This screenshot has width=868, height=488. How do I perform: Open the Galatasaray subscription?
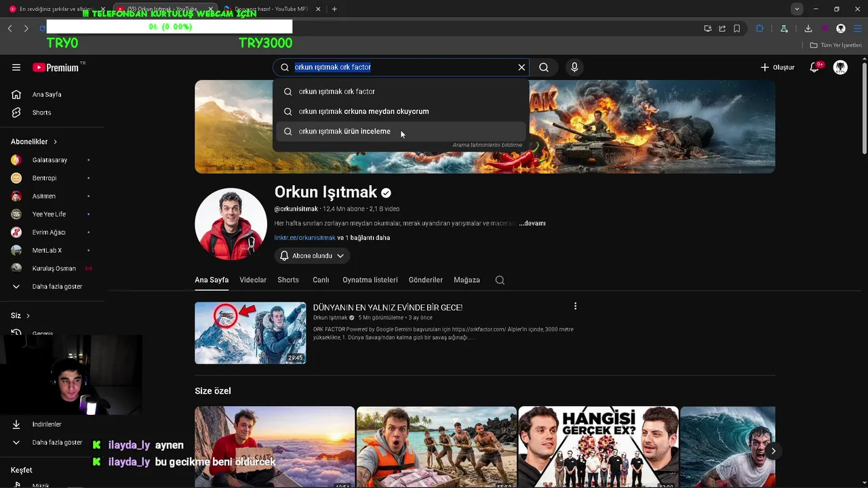click(x=50, y=160)
